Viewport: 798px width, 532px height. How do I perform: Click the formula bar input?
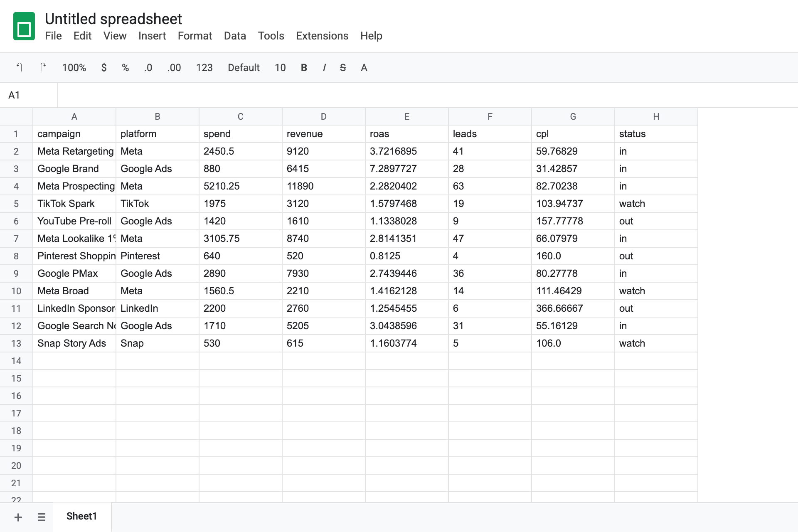(428, 95)
